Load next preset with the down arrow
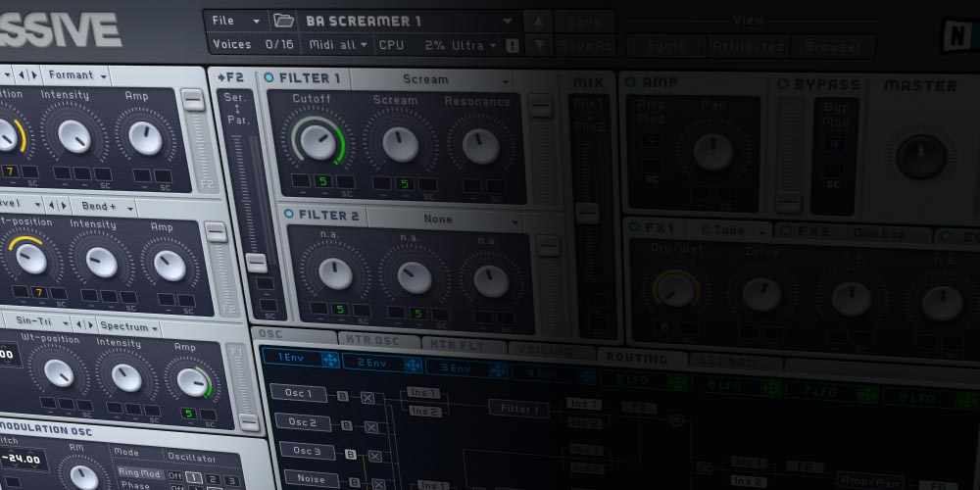 tap(538, 46)
